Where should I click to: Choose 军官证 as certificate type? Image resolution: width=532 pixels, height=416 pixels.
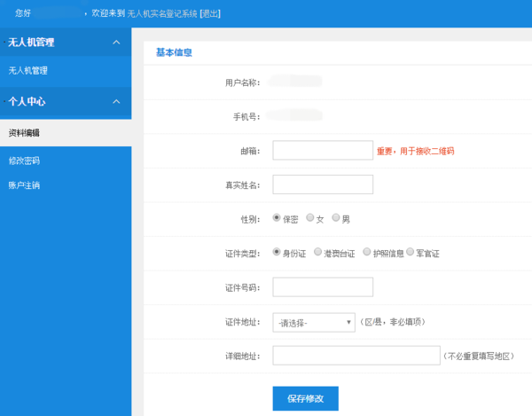click(411, 252)
